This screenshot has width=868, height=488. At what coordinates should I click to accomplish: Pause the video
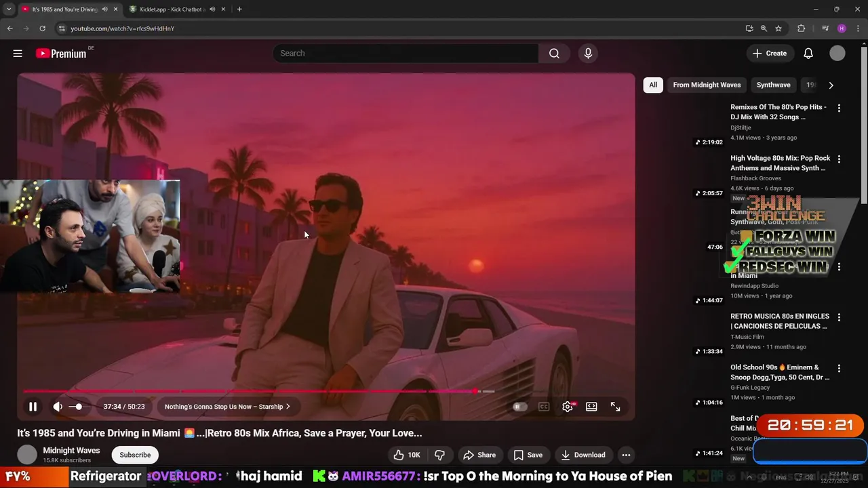tap(33, 407)
